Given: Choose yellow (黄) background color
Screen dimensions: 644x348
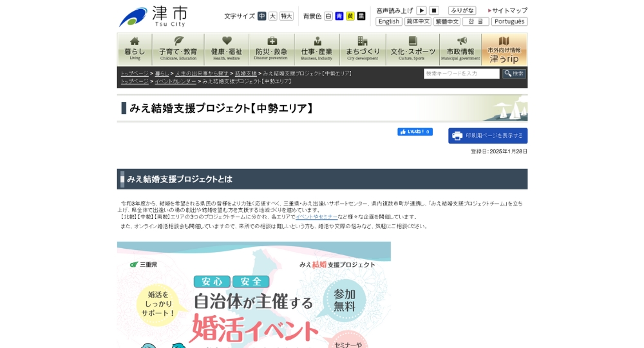Looking at the screenshot, I should pyautogui.click(x=350, y=16).
